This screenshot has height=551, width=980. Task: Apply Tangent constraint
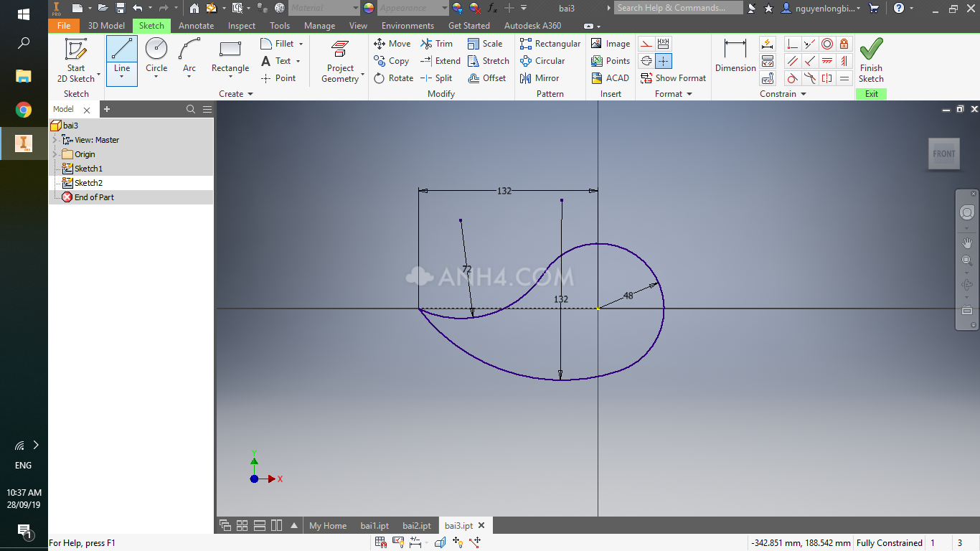click(792, 78)
